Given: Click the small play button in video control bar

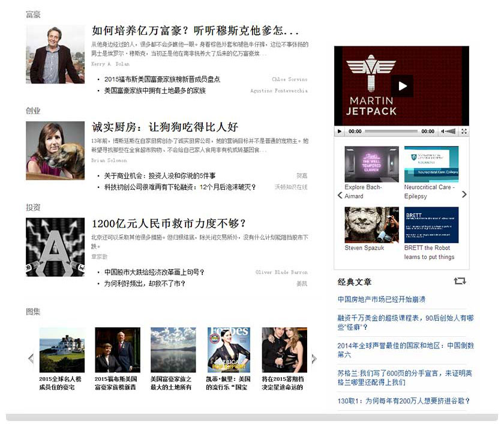Looking at the screenshot, I should pos(340,132).
